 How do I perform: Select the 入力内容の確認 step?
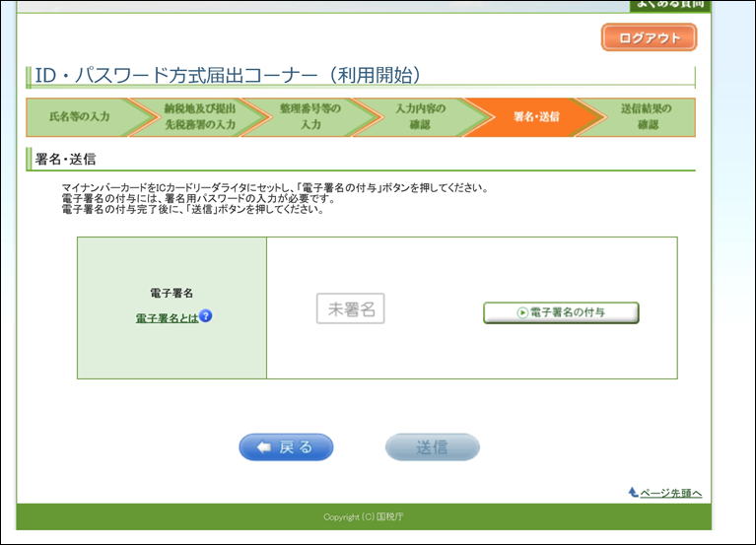[421, 117]
